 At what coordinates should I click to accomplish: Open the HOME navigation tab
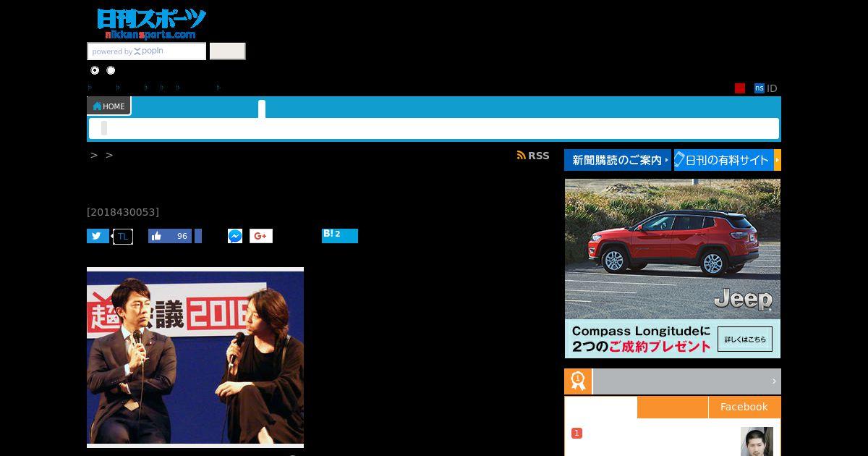coord(109,106)
